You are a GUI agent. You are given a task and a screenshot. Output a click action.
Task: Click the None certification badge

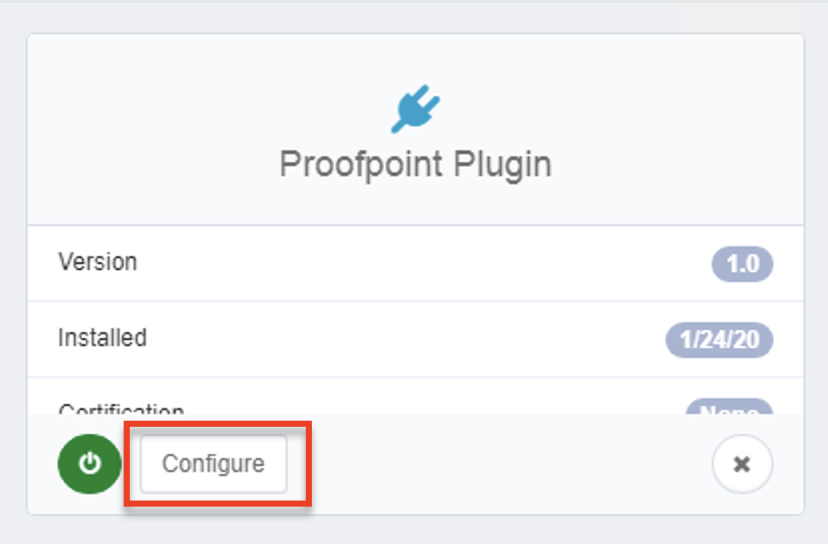pyautogui.click(x=728, y=409)
